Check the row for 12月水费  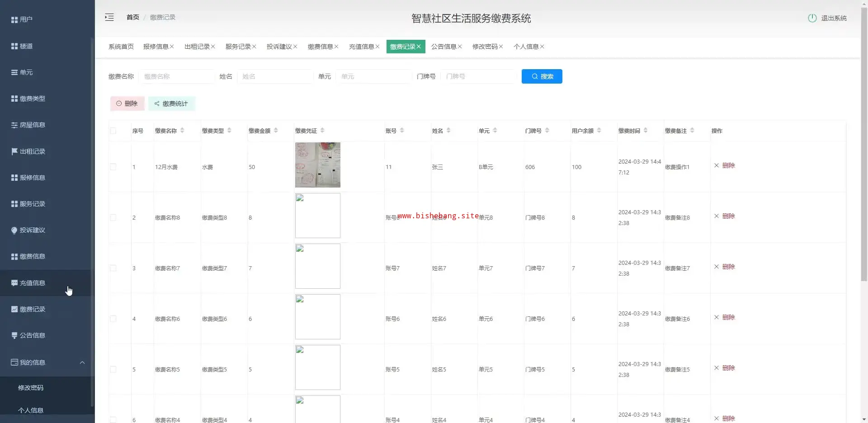(x=113, y=167)
